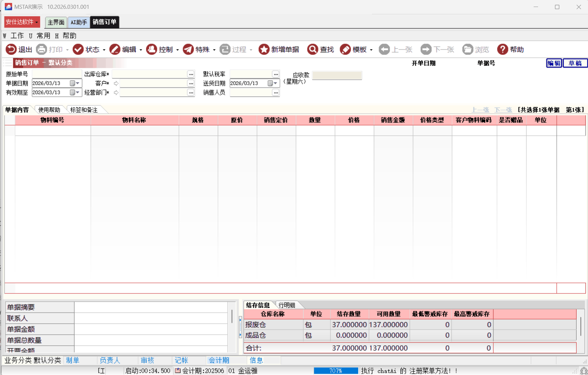Image resolution: width=588 pixels, height=375 pixels.
Task: Click the arrow icon beside 客户 field
Action: pyautogui.click(x=116, y=83)
